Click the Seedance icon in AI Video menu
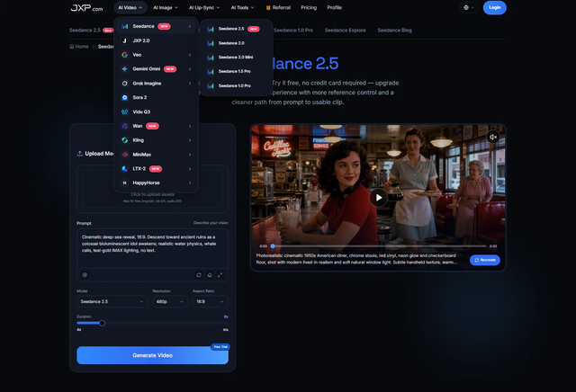The image size is (576, 392). [x=125, y=26]
